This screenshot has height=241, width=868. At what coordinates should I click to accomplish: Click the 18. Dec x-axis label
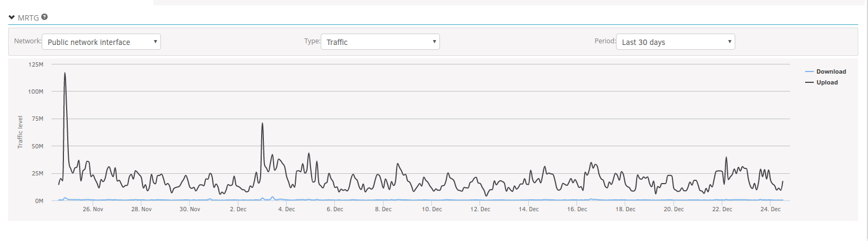click(x=625, y=209)
